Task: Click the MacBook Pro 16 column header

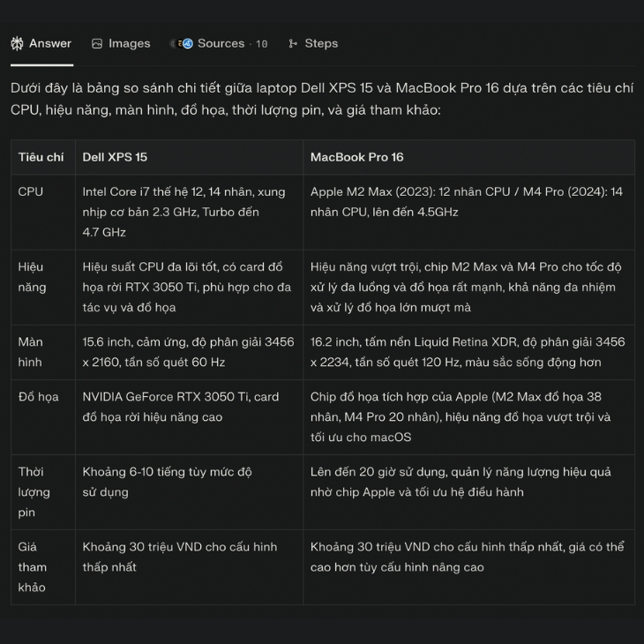Action: (x=356, y=157)
